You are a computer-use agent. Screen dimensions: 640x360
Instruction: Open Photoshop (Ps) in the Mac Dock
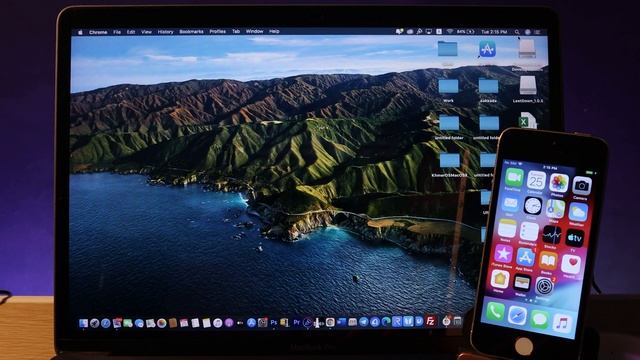pos(273,322)
